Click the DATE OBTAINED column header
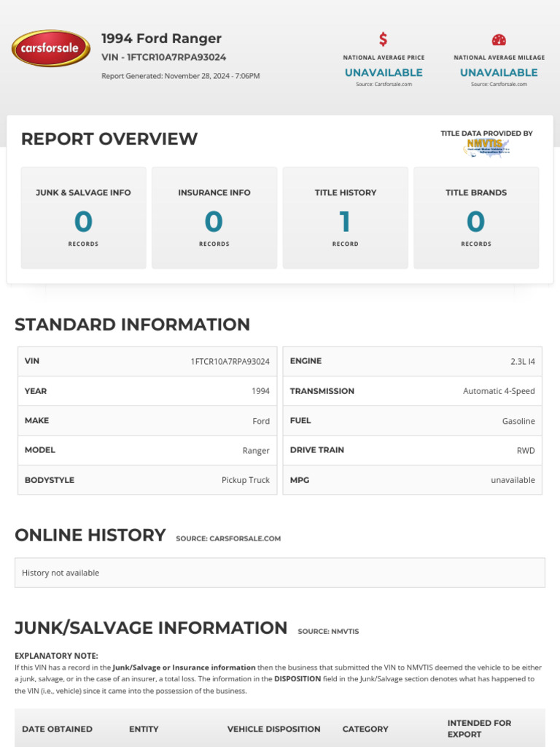 click(57, 729)
